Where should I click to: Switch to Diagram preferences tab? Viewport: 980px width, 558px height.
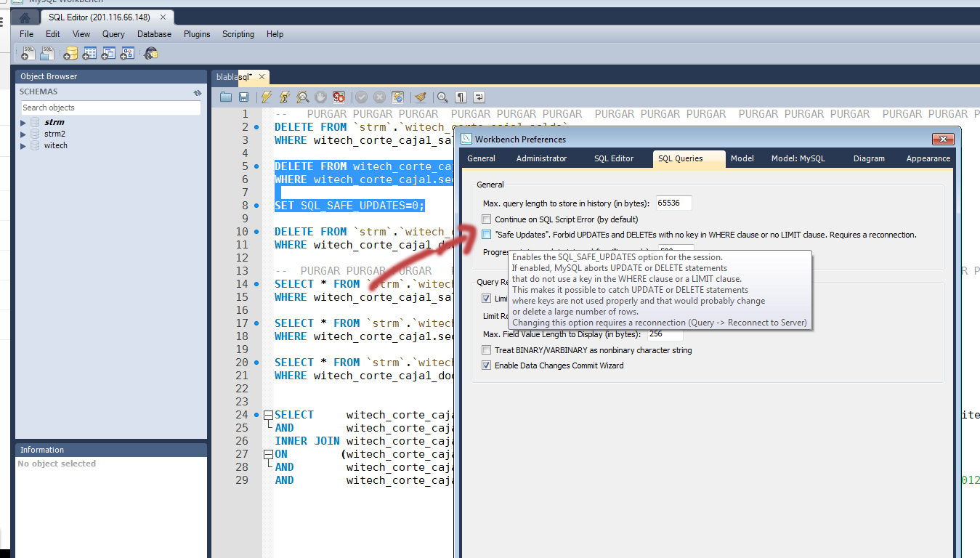coord(870,158)
